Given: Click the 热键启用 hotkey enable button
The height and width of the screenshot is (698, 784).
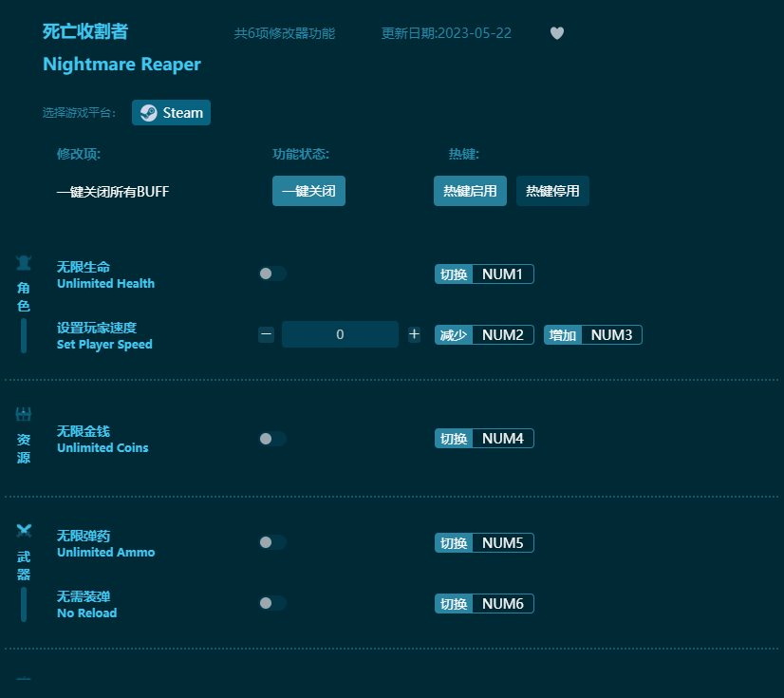Looking at the screenshot, I should click(470, 191).
